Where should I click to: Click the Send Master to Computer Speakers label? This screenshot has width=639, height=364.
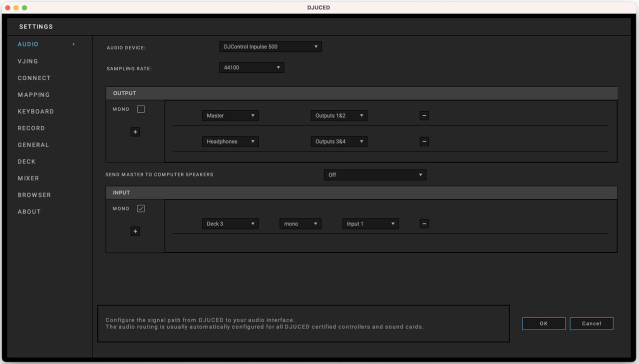tap(159, 175)
